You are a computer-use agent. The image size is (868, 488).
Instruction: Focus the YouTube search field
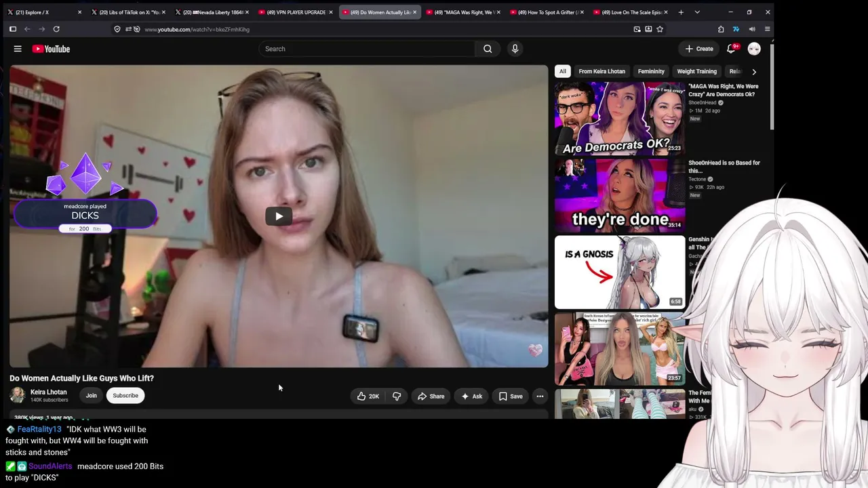click(366, 49)
